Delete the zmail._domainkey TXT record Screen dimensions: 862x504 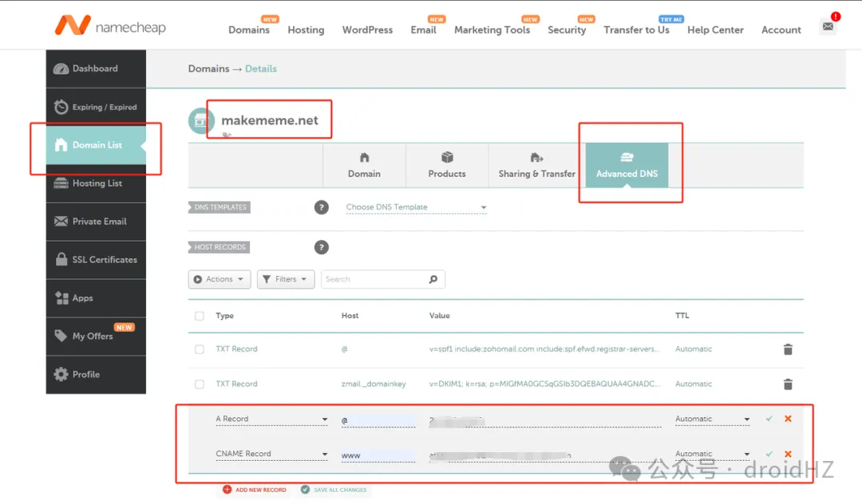point(788,384)
